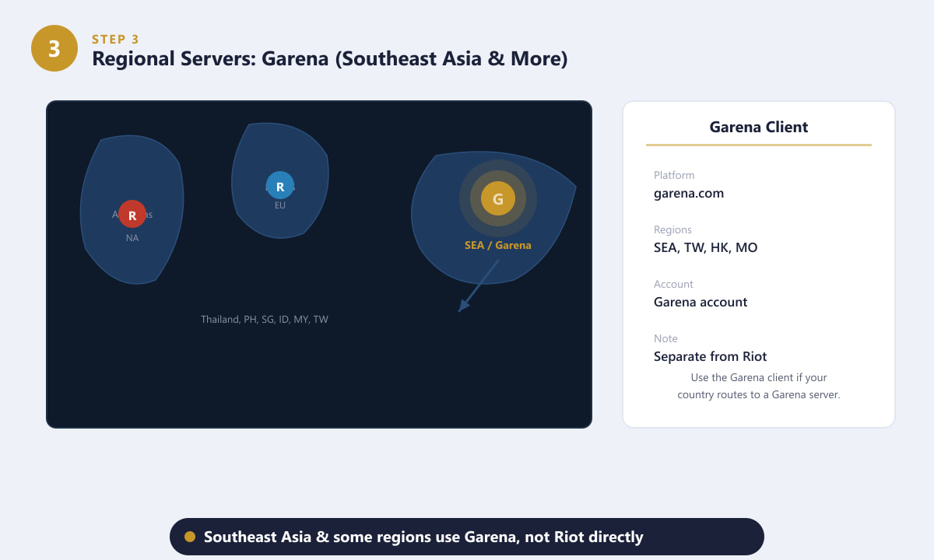This screenshot has width=934, height=560.
Task: Click the Regional Servers: Garena heading
Action: (330, 58)
